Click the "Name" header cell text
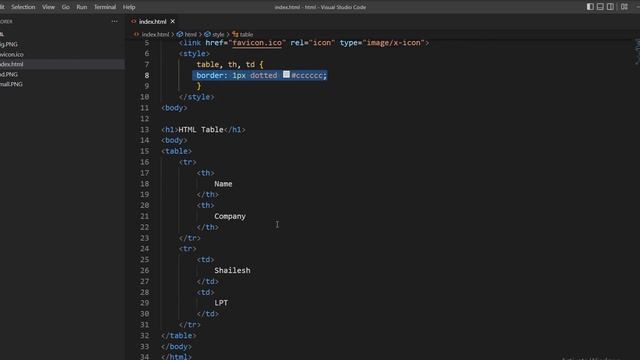This screenshot has width=640, height=360. 223,184
